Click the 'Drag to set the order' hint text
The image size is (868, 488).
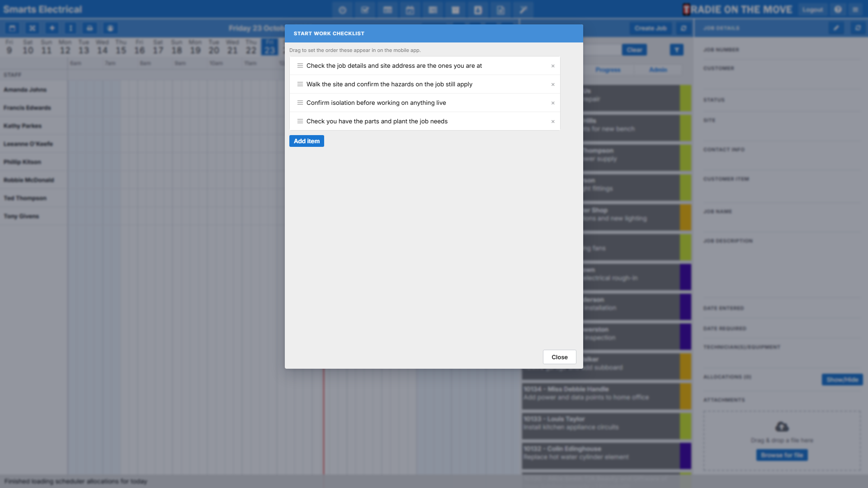coord(355,50)
